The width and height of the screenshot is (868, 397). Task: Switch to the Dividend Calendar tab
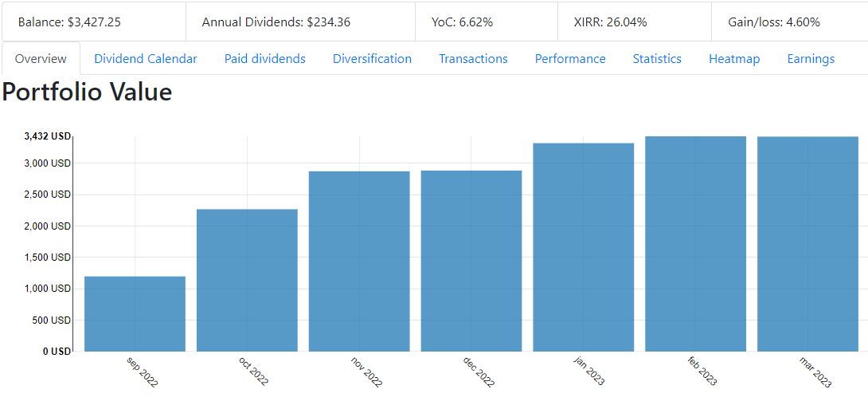[146, 59]
